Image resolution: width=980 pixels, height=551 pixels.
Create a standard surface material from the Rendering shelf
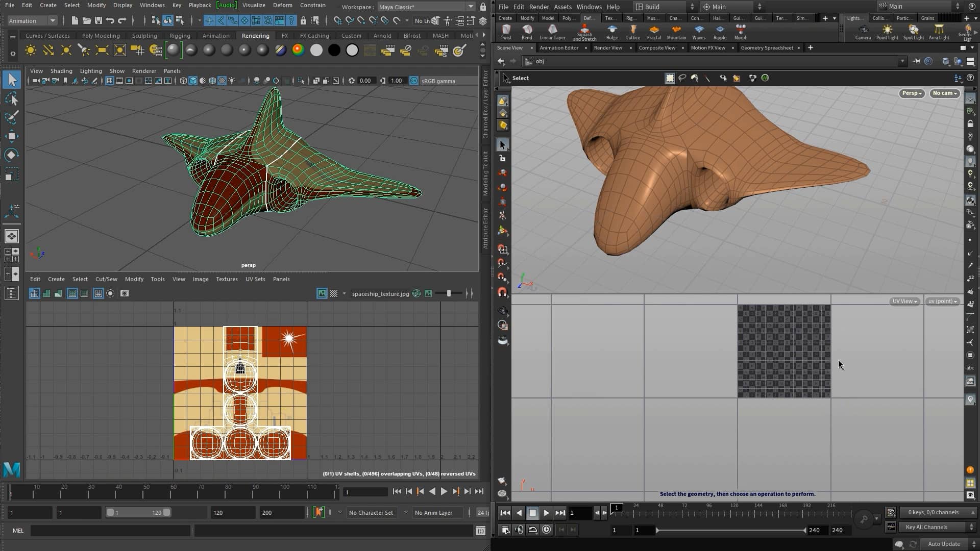coord(174,50)
